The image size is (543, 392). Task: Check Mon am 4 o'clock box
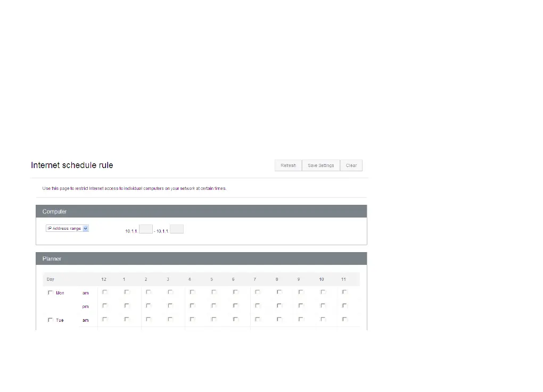point(192,292)
